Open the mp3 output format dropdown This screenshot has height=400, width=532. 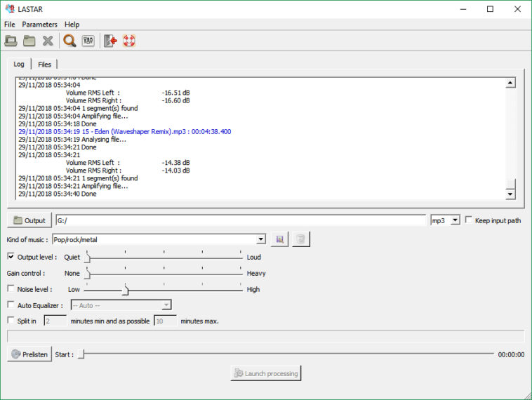coord(455,220)
